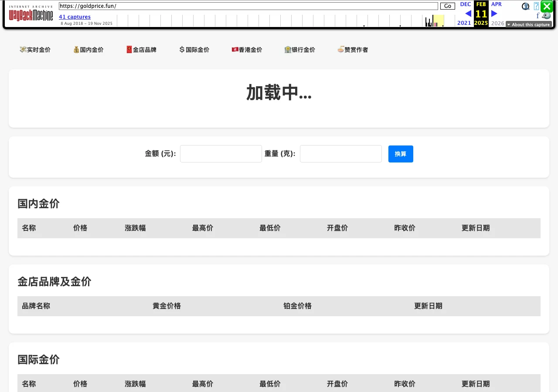Go to previous capture with left arrow
This screenshot has width=558, height=392.
coord(468,14)
